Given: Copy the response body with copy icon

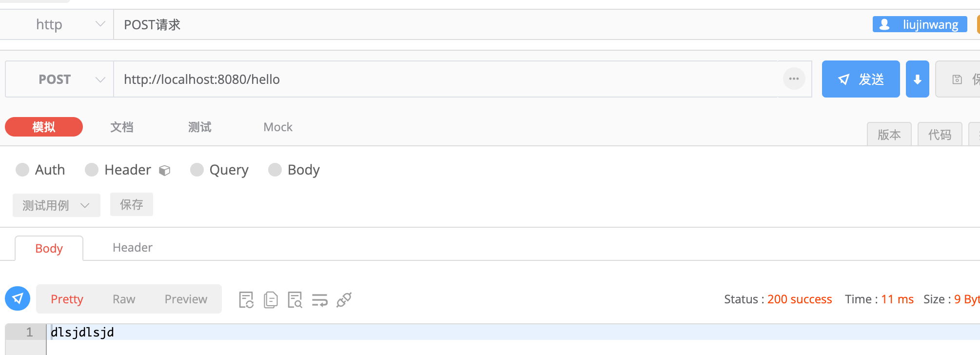Looking at the screenshot, I should pos(271,299).
